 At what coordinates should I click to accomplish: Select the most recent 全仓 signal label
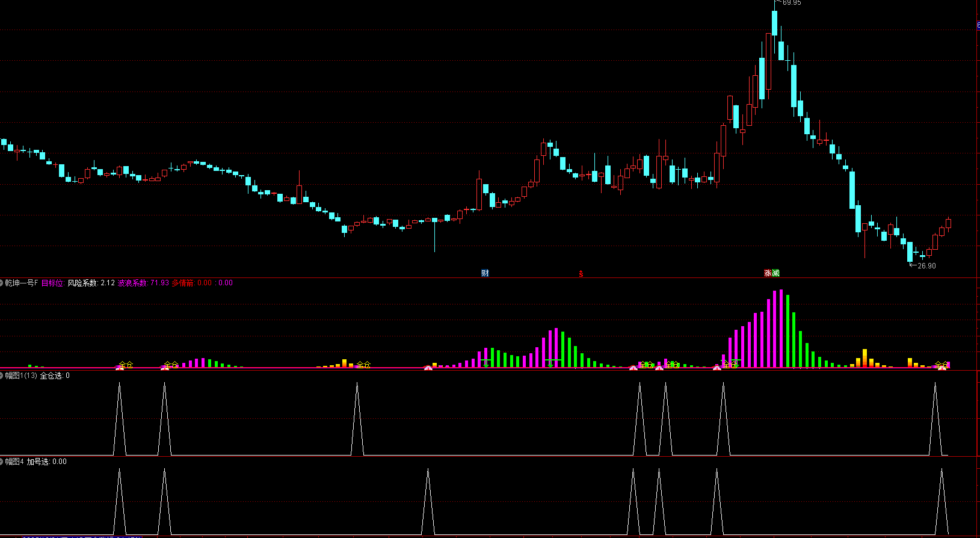pyautogui.click(x=941, y=365)
